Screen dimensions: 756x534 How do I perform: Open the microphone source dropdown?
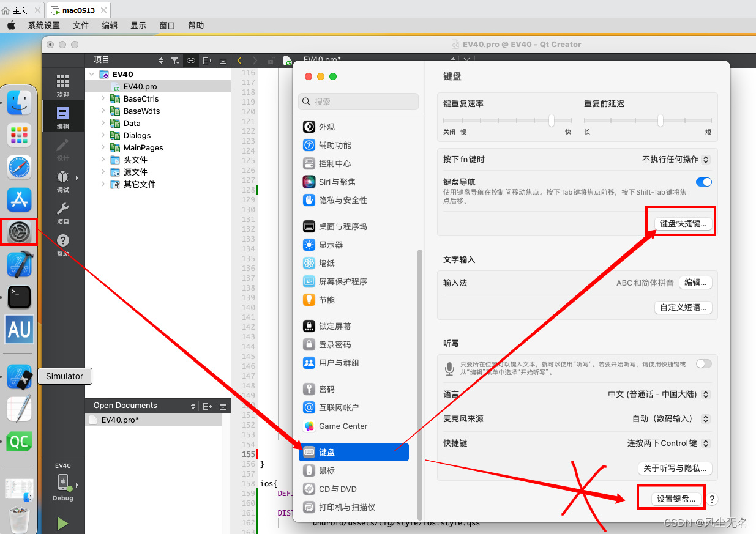671,419
